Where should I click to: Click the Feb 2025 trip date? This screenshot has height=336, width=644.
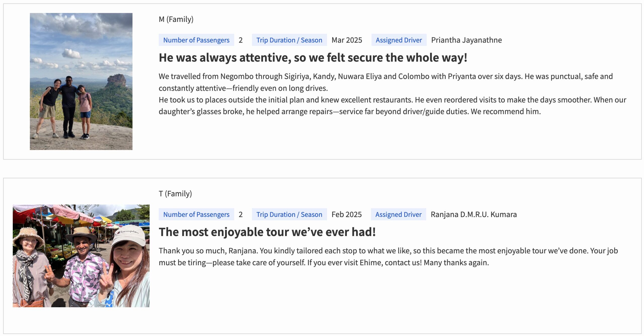(x=346, y=214)
